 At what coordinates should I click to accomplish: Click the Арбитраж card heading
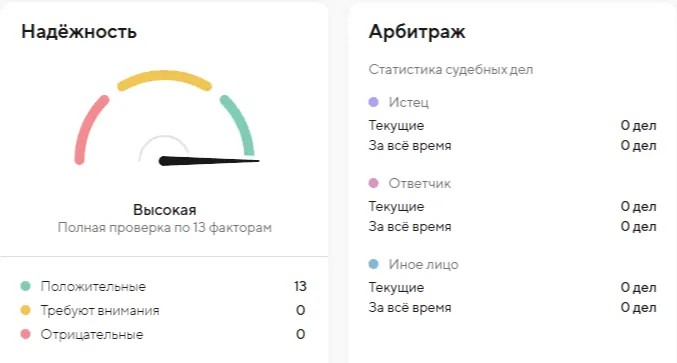(x=417, y=32)
